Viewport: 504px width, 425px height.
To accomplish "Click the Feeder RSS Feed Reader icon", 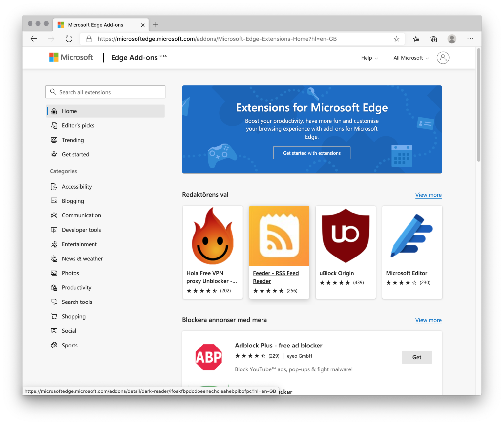I will pyautogui.click(x=279, y=235).
